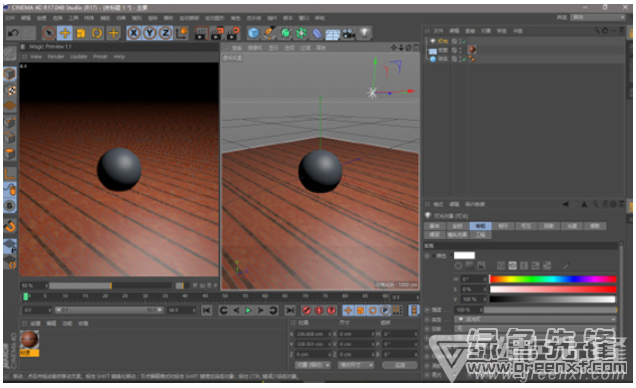636x388 pixels.
Task: Click the Light bulb object icon
Action: coord(365,33)
